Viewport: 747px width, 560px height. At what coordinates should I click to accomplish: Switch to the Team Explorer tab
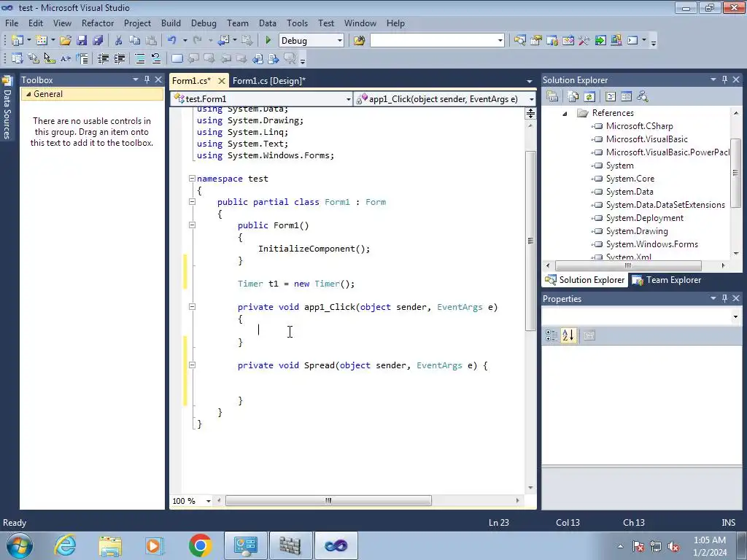(x=667, y=280)
